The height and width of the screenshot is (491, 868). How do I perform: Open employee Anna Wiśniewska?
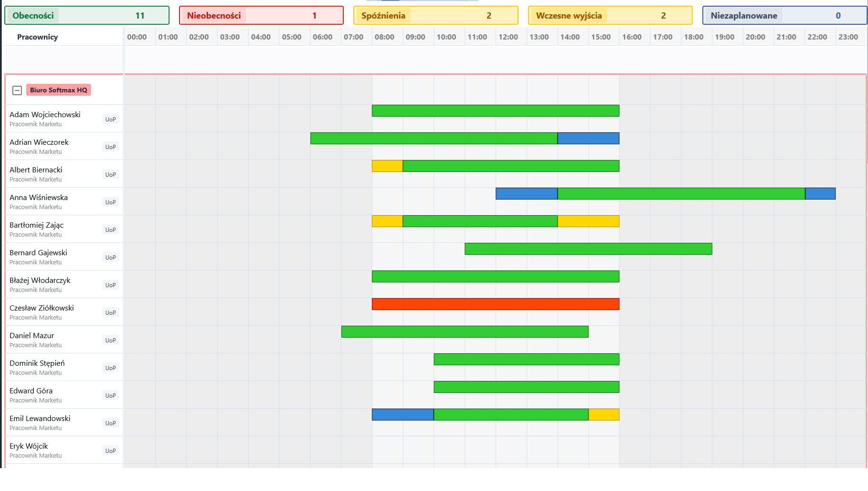[x=39, y=197]
